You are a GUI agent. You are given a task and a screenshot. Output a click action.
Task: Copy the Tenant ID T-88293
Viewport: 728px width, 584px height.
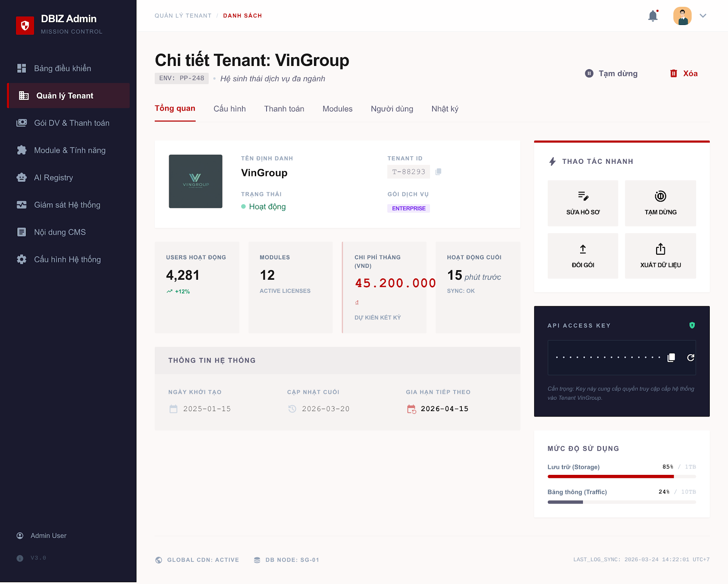click(x=438, y=172)
